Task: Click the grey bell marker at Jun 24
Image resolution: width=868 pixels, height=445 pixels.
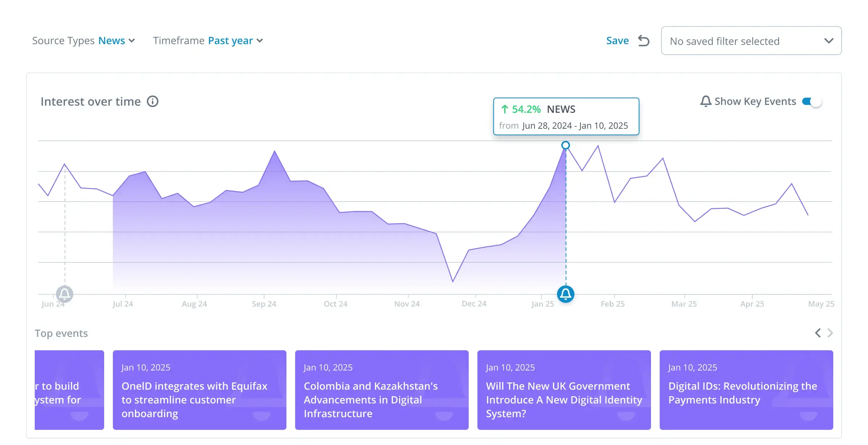Action: (x=65, y=294)
